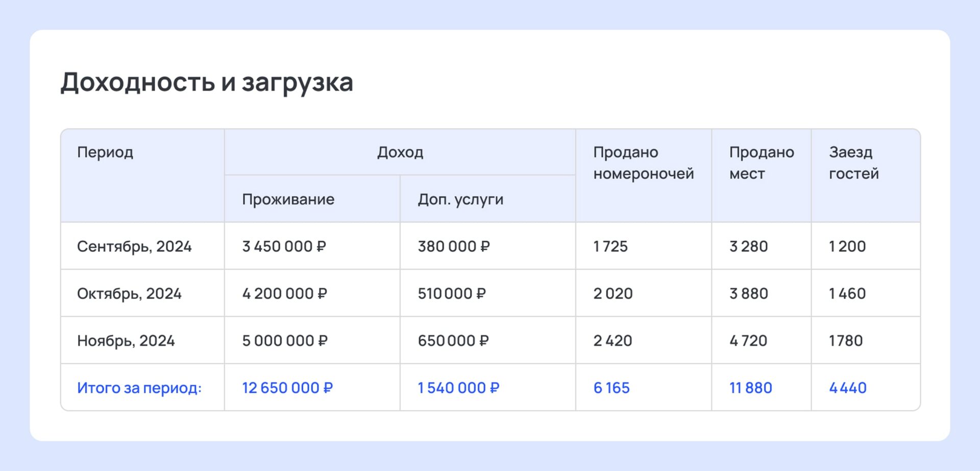Screen dimensions: 980x471
Task: Select the "Проживание" subheader
Action: (288, 199)
